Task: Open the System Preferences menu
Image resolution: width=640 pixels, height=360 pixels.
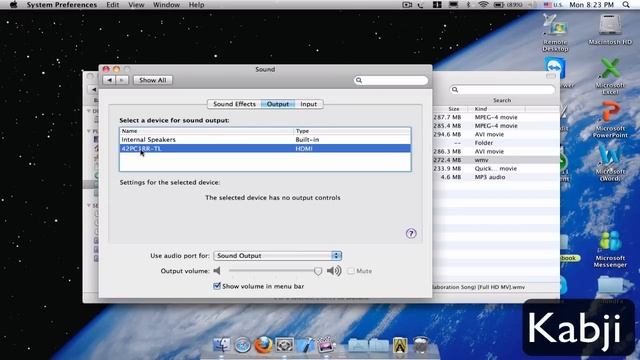Action: pyautogui.click(x=62, y=5)
